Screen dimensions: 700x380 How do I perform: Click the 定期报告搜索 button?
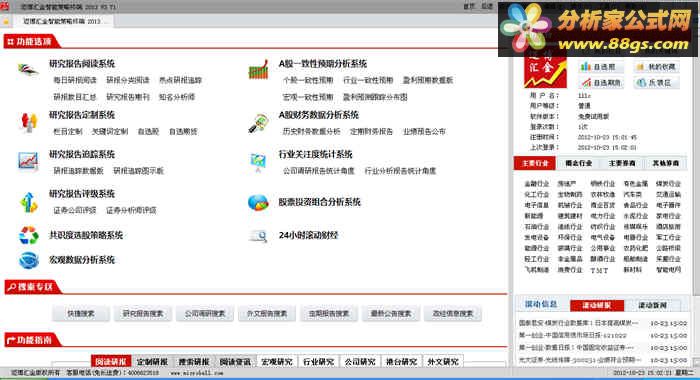[x=329, y=313]
